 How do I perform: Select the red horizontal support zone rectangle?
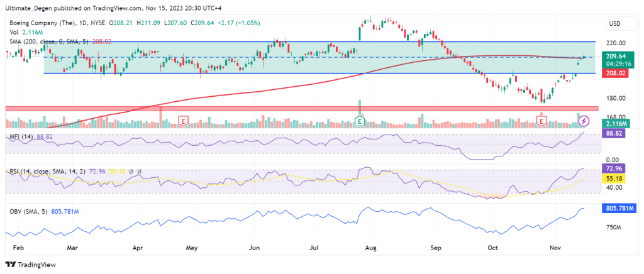pos(302,108)
